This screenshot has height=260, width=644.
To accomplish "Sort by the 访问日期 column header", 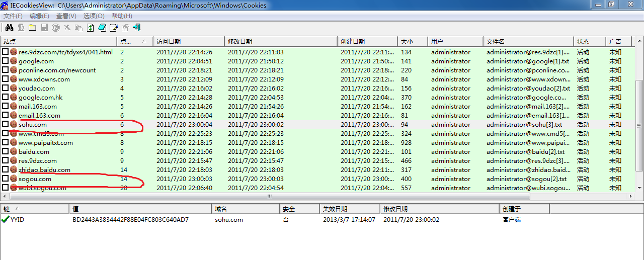I will pyautogui.click(x=189, y=42).
